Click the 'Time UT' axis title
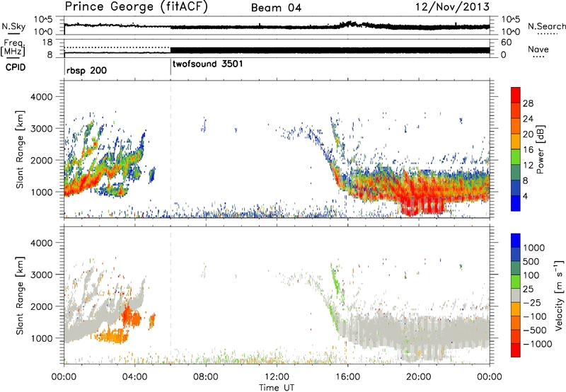This screenshot has height=392, width=566. pos(277,388)
